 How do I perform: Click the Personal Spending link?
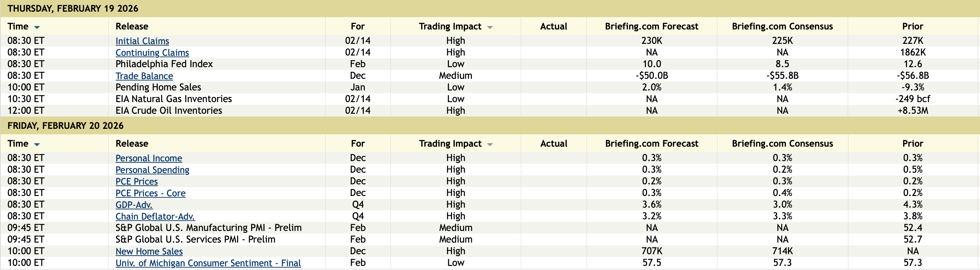(x=152, y=170)
